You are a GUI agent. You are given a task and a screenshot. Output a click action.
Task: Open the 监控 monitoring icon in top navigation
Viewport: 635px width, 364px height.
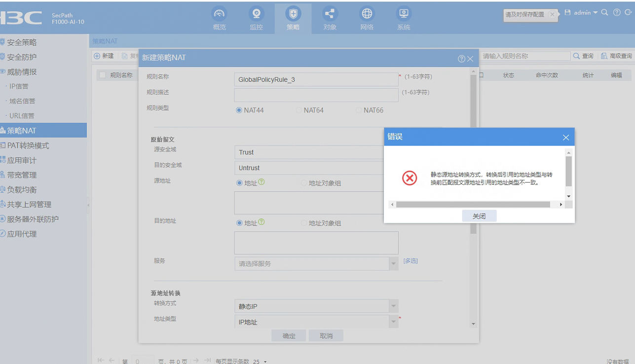click(x=256, y=13)
